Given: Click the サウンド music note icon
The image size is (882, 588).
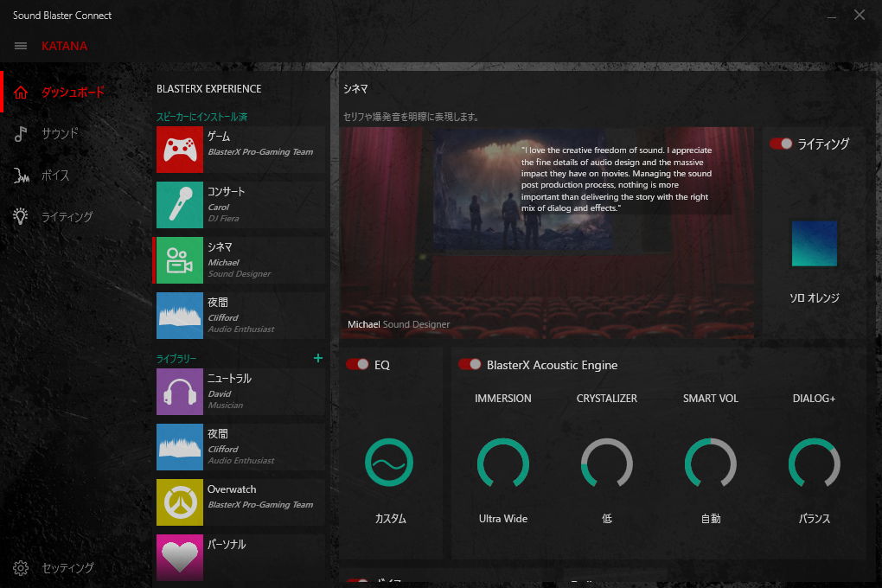Looking at the screenshot, I should tap(21, 134).
